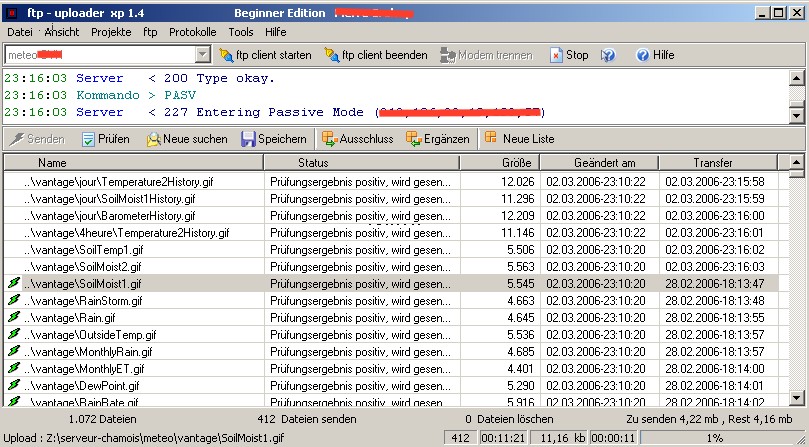Click the question-mark pointer help icon
Viewport: 809px width, 447px height.
pyautogui.click(x=608, y=55)
